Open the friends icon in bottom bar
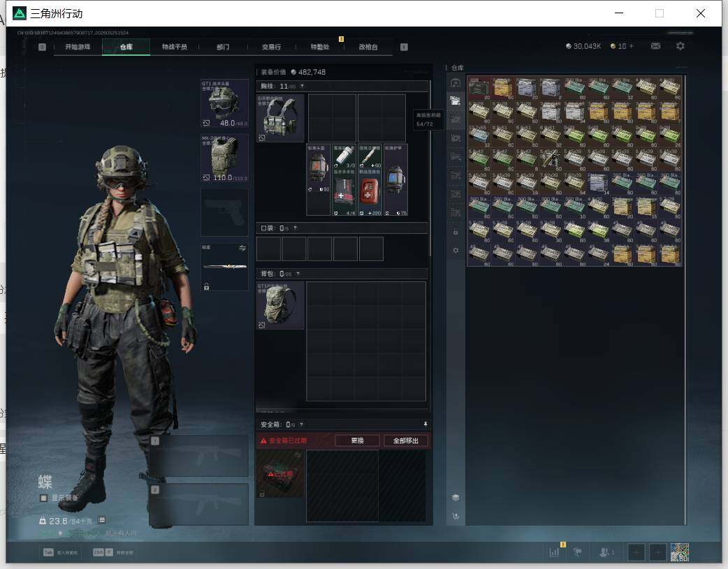Viewport: 728px width, 569px height. click(606, 552)
